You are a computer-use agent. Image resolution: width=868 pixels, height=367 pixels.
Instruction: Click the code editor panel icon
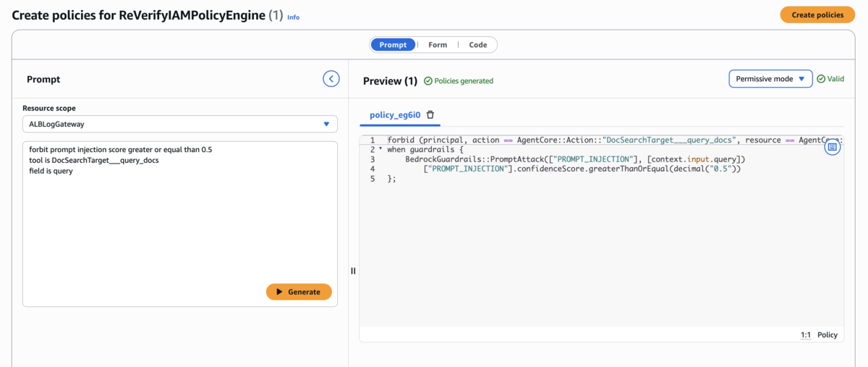tap(832, 147)
